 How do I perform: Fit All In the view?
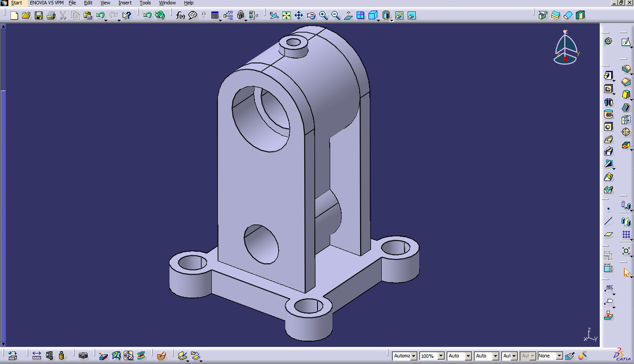[x=286, y=15]
